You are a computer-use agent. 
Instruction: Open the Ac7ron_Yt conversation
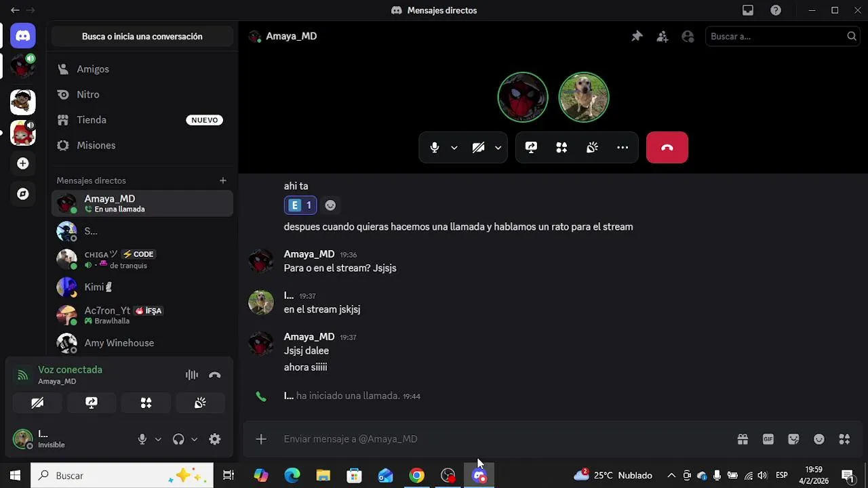pyautogui.click(x=142, y=315)
